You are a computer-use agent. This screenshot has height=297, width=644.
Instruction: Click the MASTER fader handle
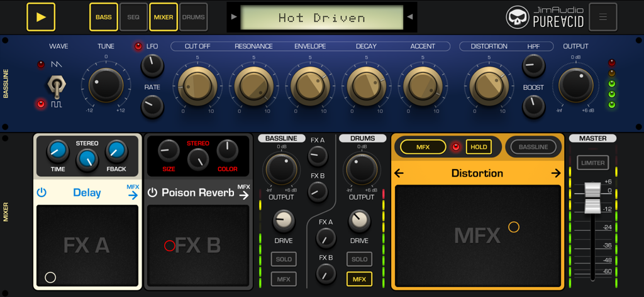592,197
